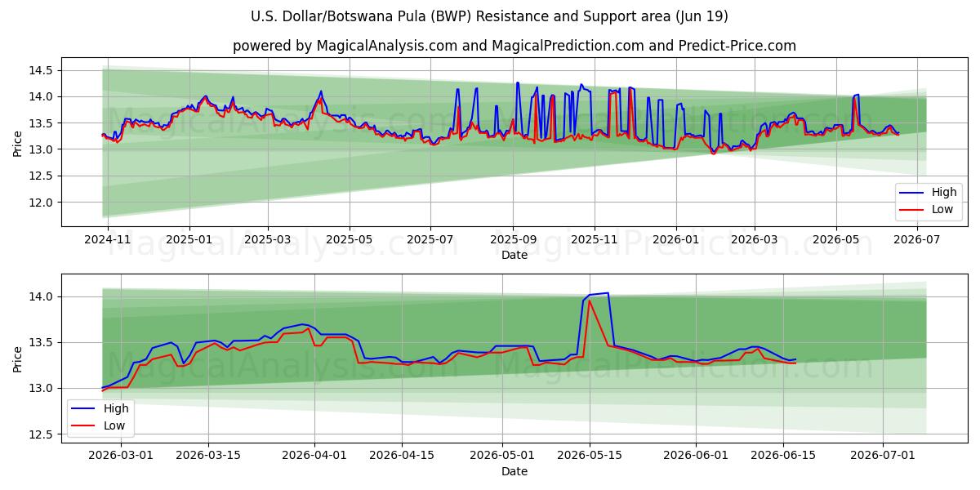Click the 12.5 tick on the bottom chart

tap(42, 434)
